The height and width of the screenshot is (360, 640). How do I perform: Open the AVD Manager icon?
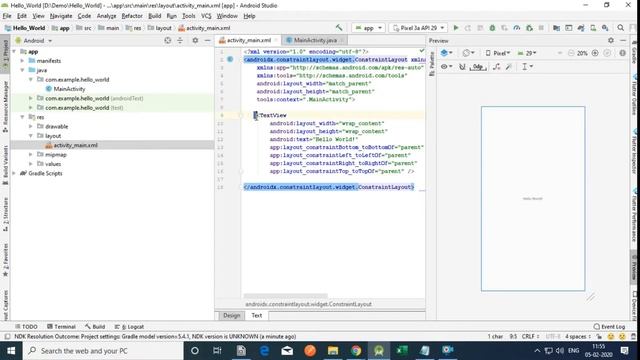(593, 28)
